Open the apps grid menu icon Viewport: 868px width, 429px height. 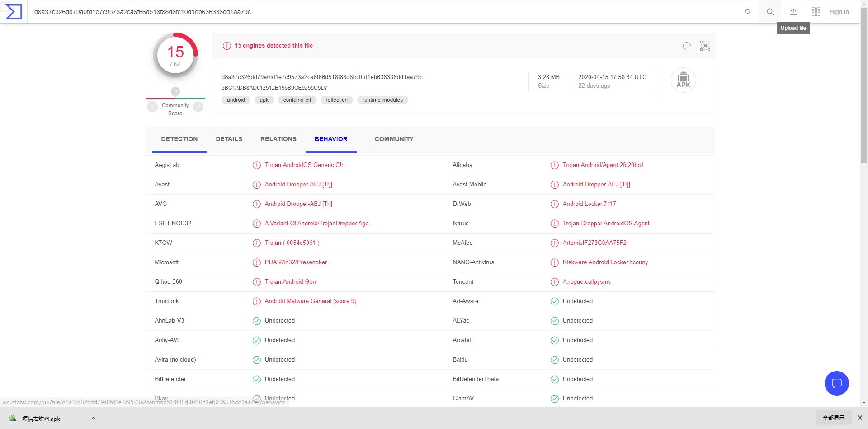(816, 12)
